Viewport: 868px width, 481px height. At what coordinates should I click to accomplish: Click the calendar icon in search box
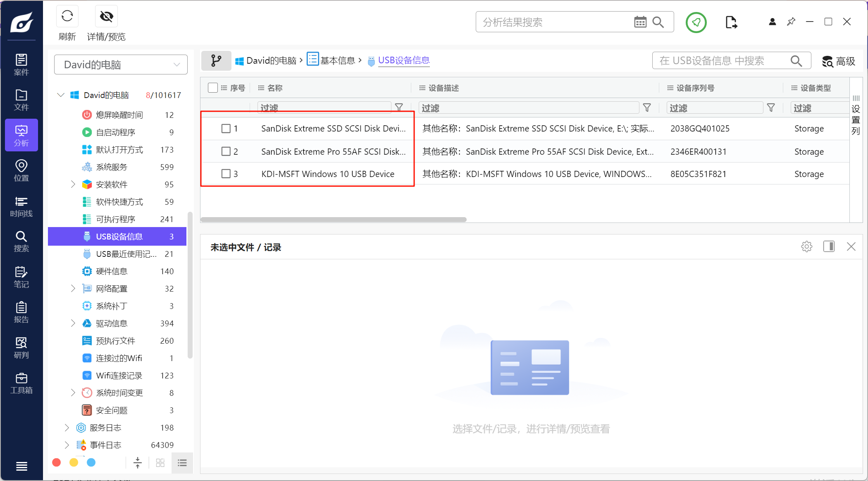pyautogui.click(x=640, y=22)
